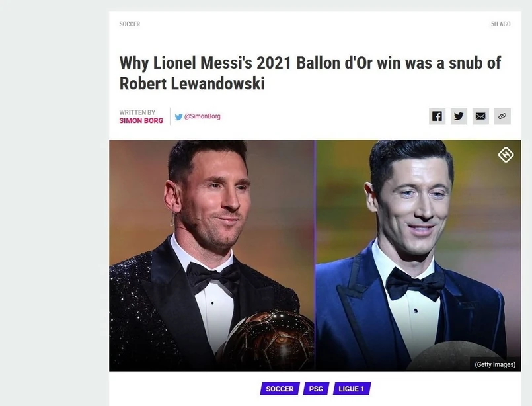The width and height of the screenshot is (532, 406).
Task: Click the Getty Images photo credit
Action: (x=494, y=364)
